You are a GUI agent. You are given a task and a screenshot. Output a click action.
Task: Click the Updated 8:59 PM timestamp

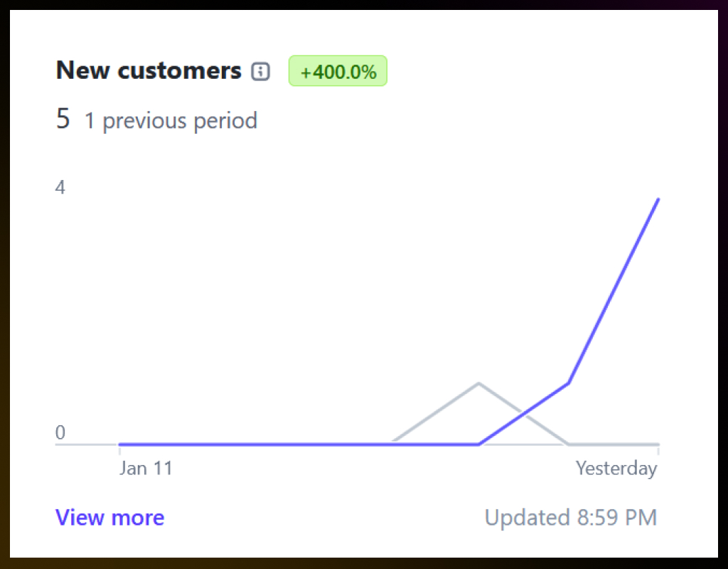[x=570, y=517]
